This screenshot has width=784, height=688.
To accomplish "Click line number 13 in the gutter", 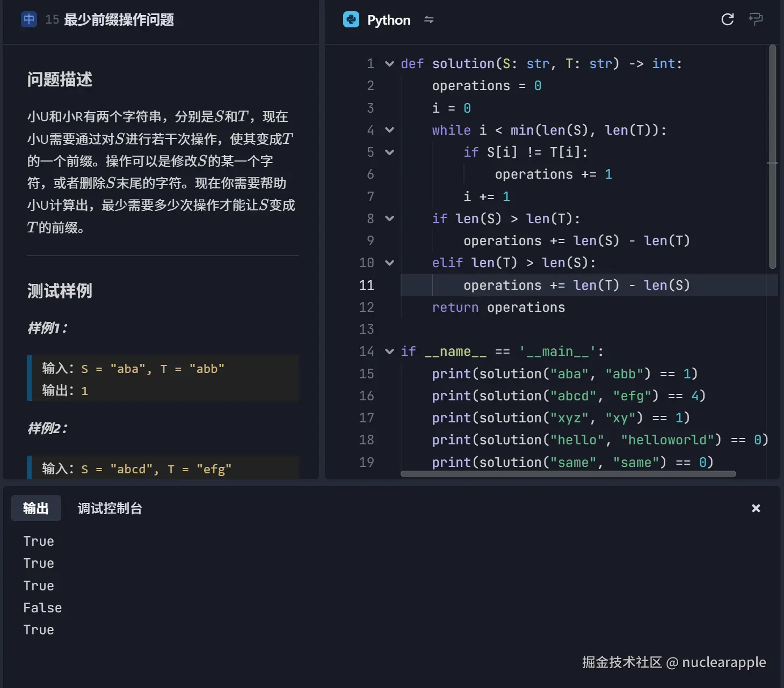I will point(366,330).
